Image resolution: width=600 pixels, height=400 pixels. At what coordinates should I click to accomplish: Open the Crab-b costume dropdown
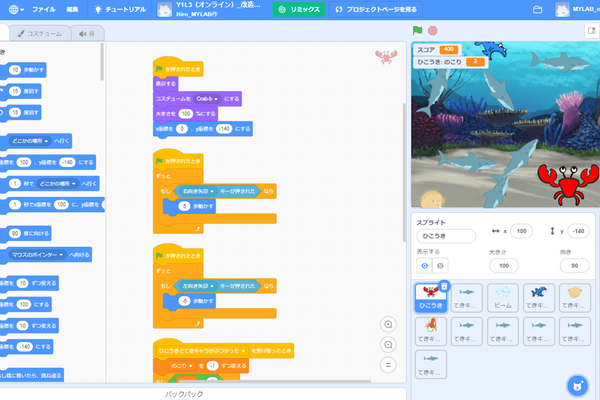tap(207, 99)
